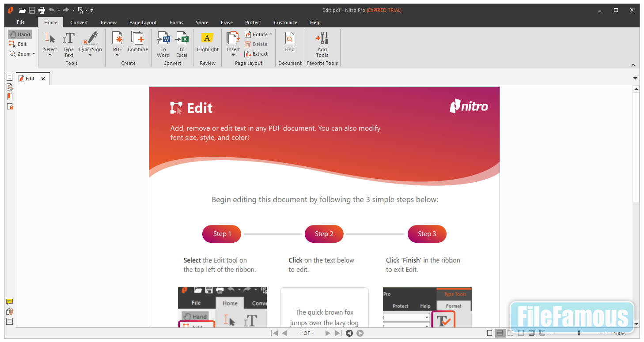Close the Edit document tab
The image size is (644, 342).
pyautogui.click(x=43, y=79)
